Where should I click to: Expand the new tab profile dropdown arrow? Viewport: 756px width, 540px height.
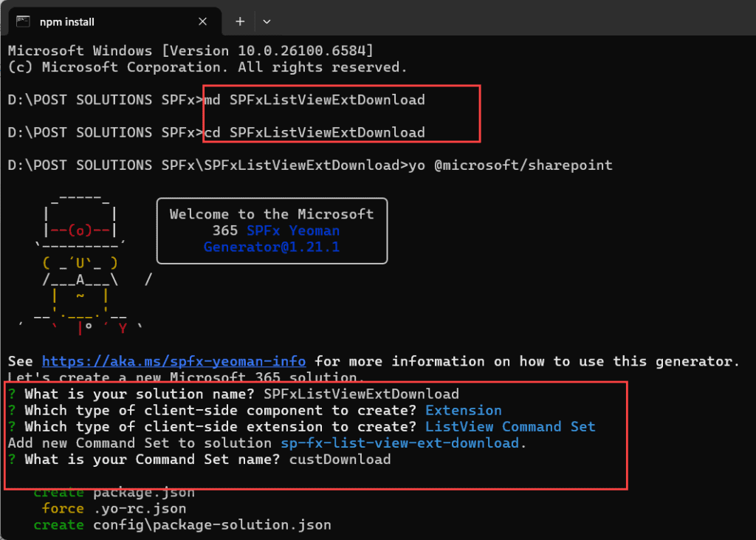267,21
